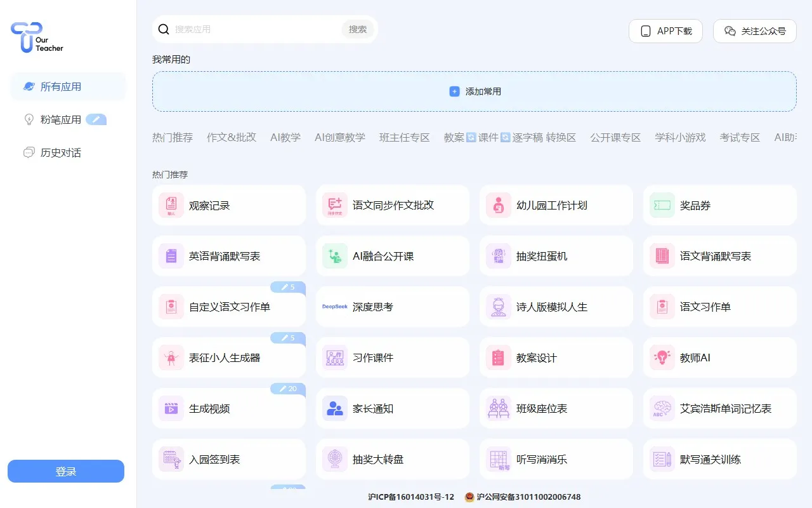Open the 生成视频 clapperboard icon
This screenshot has height=508, width=812.
(171, 408)
